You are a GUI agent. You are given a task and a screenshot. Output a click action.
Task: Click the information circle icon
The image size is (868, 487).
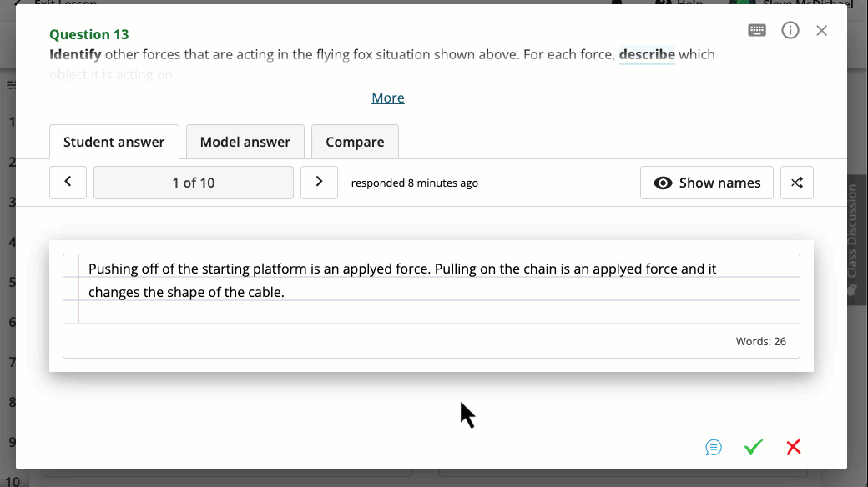[790, 31]
